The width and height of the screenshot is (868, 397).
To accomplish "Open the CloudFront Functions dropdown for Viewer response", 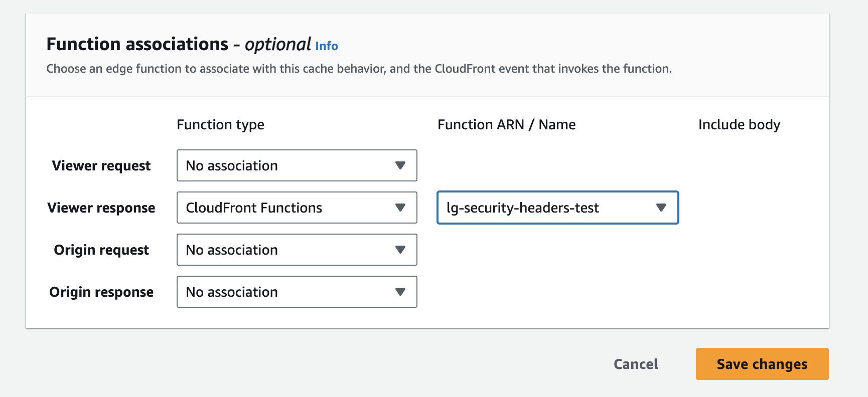I will click(296, 208).
